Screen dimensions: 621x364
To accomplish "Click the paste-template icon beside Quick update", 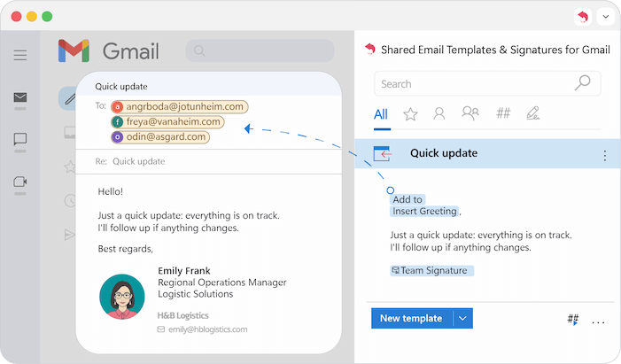I will [383, 154].
